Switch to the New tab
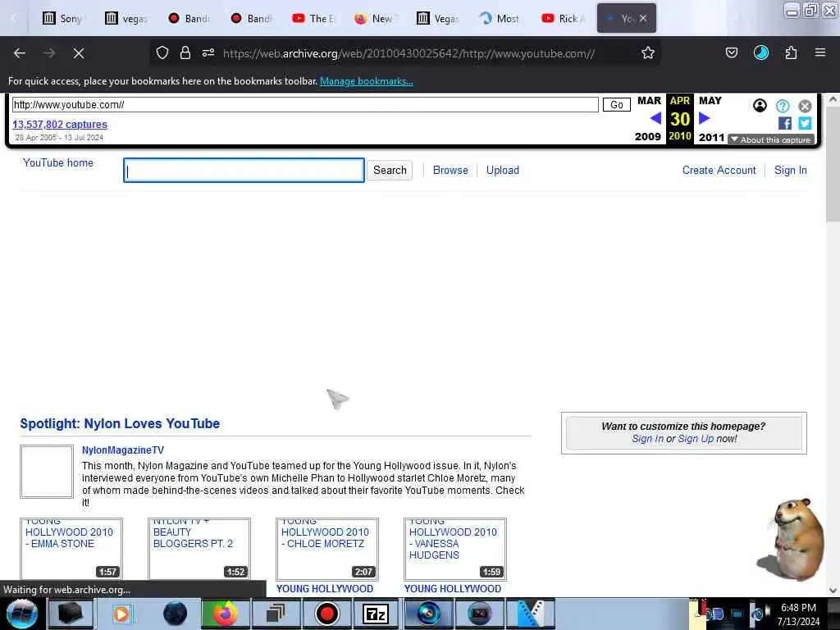 click(x=374, y=18)
